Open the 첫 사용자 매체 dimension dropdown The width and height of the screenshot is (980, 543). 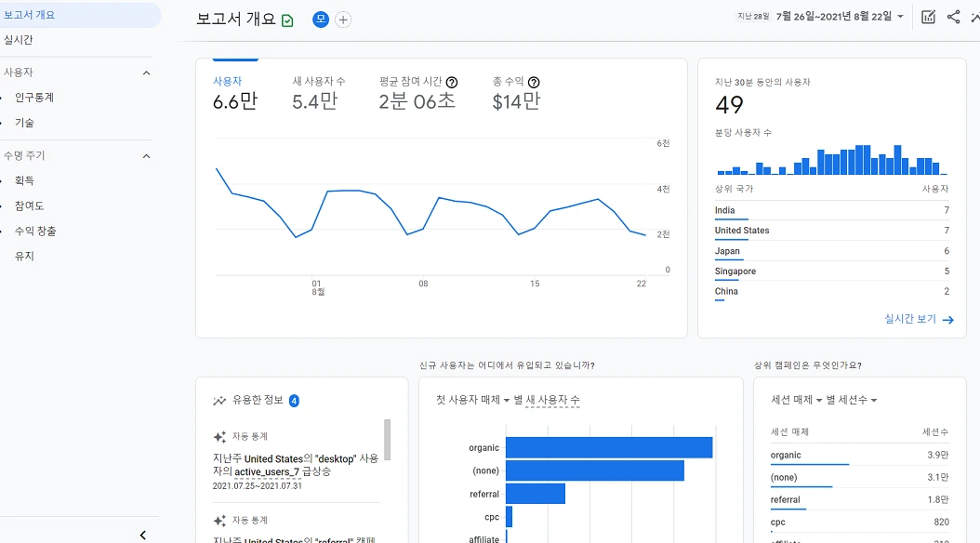point(472,400)
